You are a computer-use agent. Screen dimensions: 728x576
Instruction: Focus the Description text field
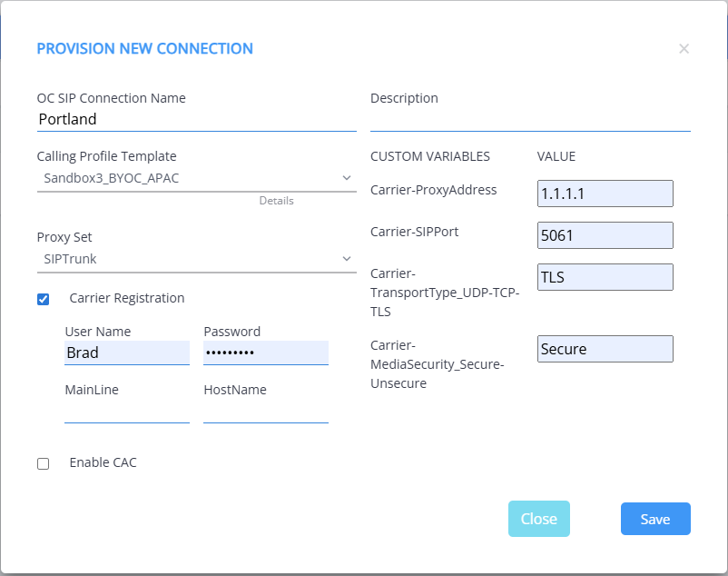(529, 119)
